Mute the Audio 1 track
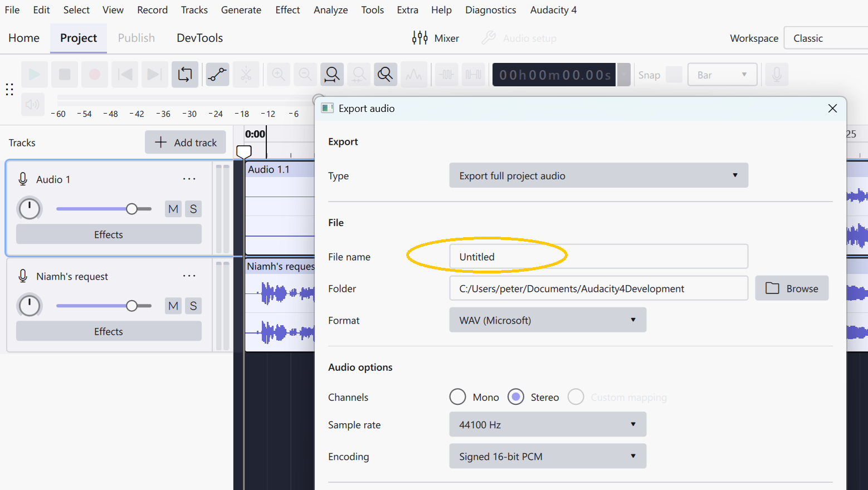 [173, 209]
